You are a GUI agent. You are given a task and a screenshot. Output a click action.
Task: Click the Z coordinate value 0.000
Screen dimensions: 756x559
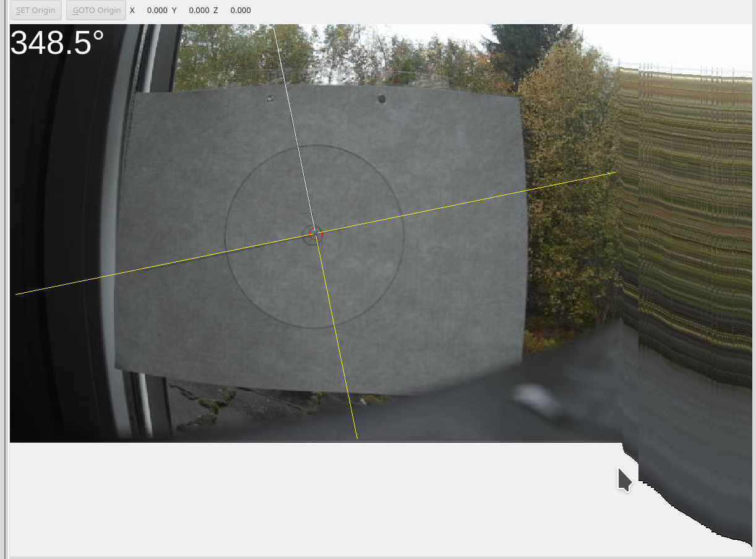click(241, 11)
